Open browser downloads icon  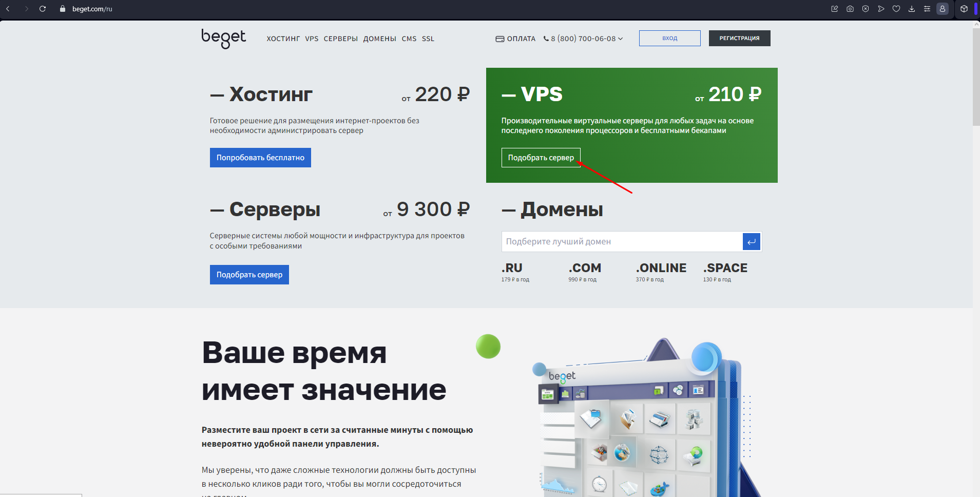click(x=912, y=9)
